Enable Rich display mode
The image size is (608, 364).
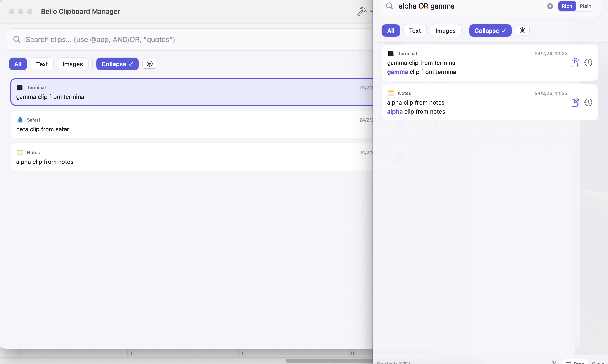pos(567,6)
